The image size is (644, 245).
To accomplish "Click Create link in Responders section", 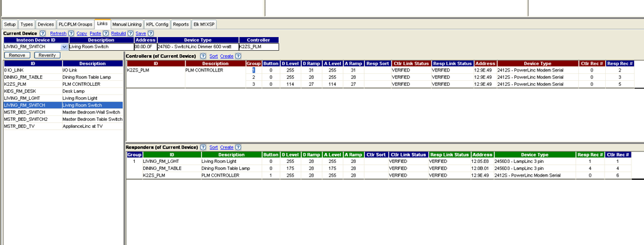I will point(227,147).
